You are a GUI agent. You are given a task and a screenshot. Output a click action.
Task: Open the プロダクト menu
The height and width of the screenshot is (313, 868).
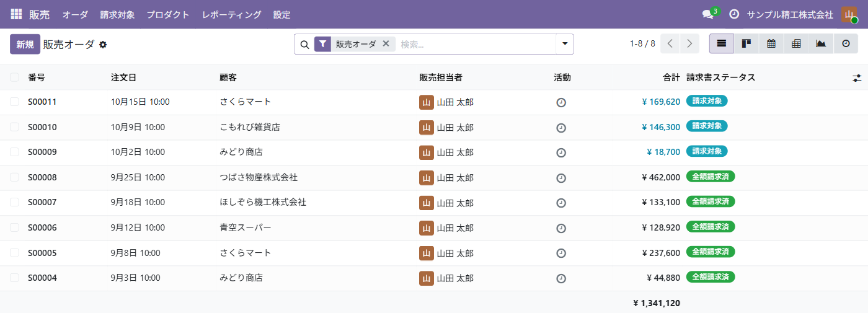168,14
